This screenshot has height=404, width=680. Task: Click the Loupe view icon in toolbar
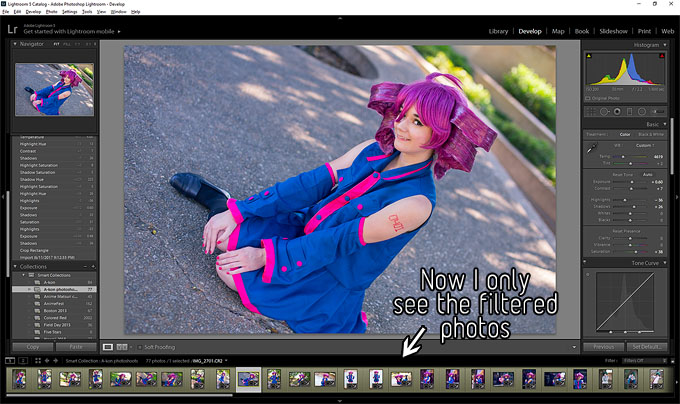point(109,346)
